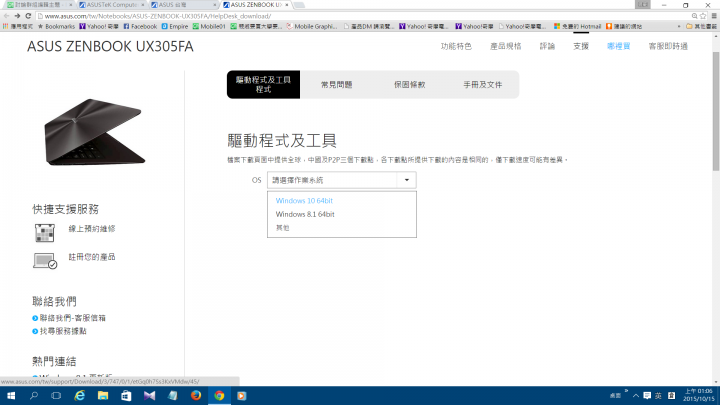
Task: Click the online repair booking calendar icon
Action: 45,233
